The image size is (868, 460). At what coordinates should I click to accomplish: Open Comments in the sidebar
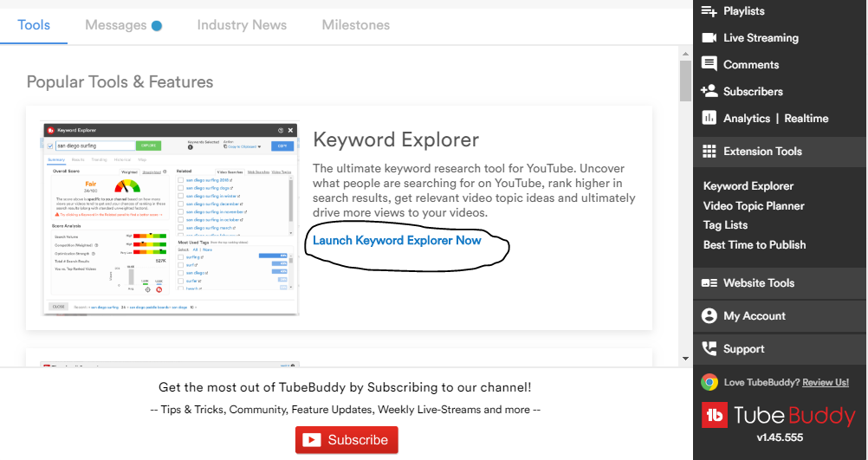click(x=751, y=64)
